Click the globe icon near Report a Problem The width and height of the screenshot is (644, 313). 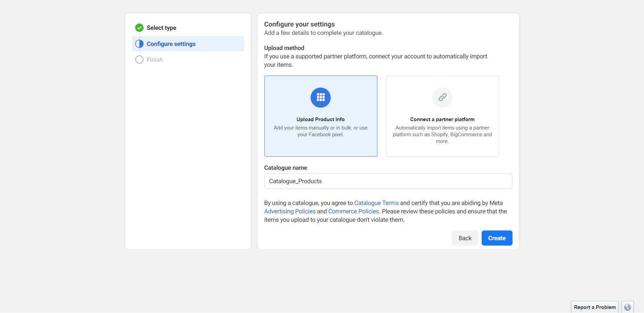click(628, 307)
